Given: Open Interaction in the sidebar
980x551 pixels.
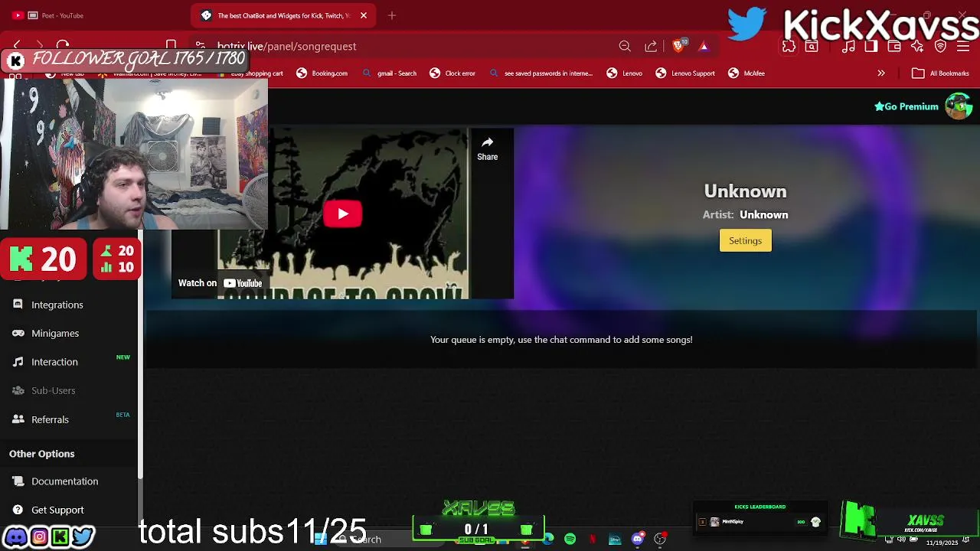Looking at the screenshot, I should pos(54,362).
